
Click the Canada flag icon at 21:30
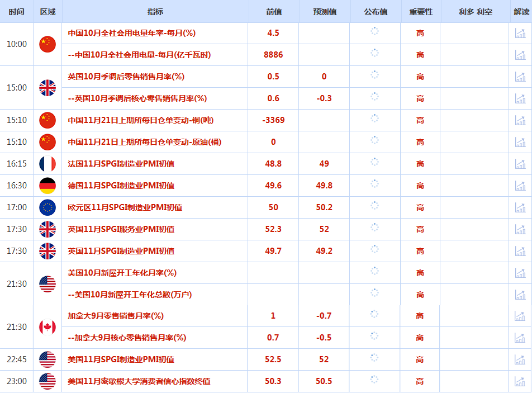47,327
